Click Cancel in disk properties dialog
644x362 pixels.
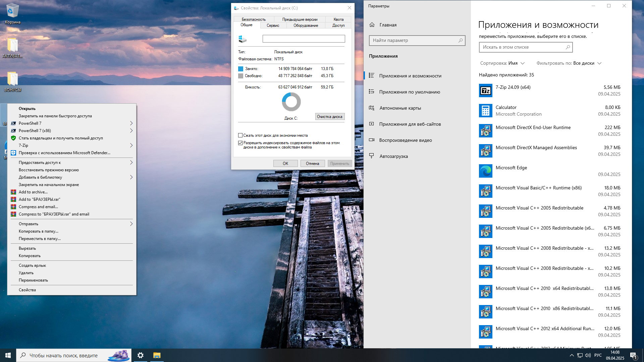[x=312, y=164]
